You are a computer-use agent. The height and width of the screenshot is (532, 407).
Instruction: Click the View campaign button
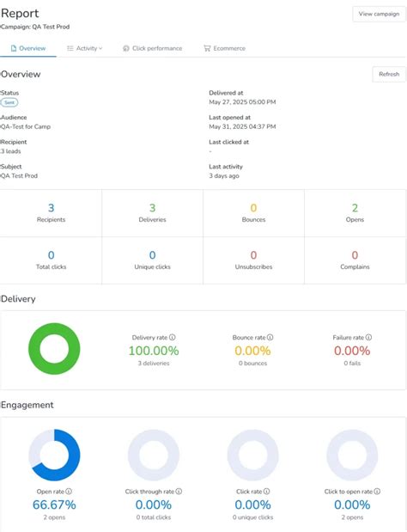tap(379, 14)
